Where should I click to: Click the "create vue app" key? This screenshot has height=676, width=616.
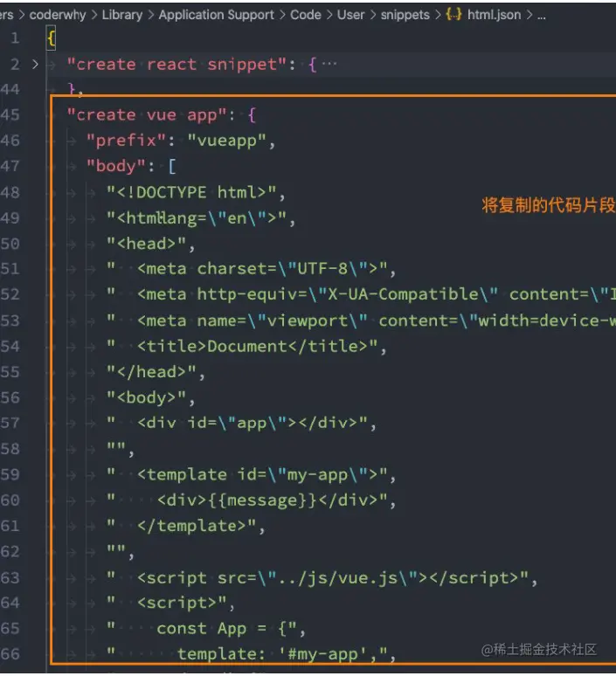pos(146,115)
